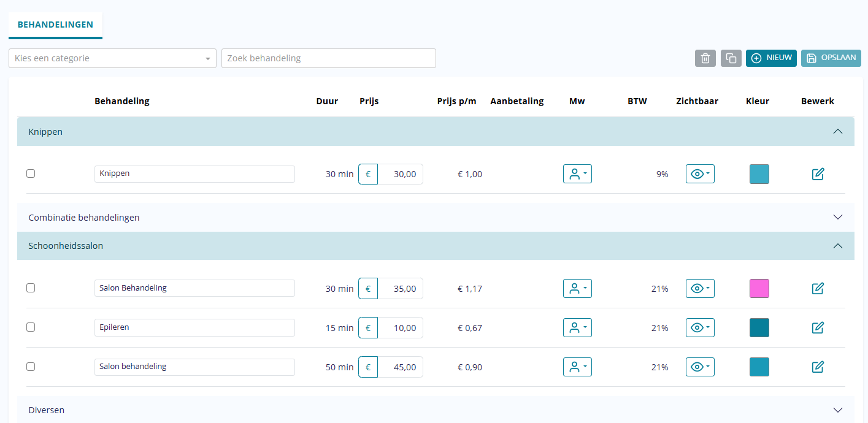Screen dimensions: 868x423
Task: Open edit icon for Epileren row
Action: [x=818, y=328]
